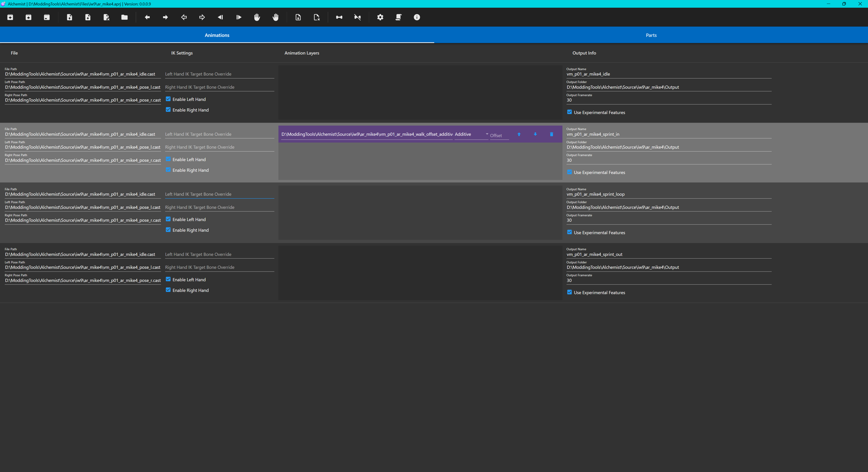Click the bone icon
This screenshot has height=472, width=868.
tap(339, 17)
